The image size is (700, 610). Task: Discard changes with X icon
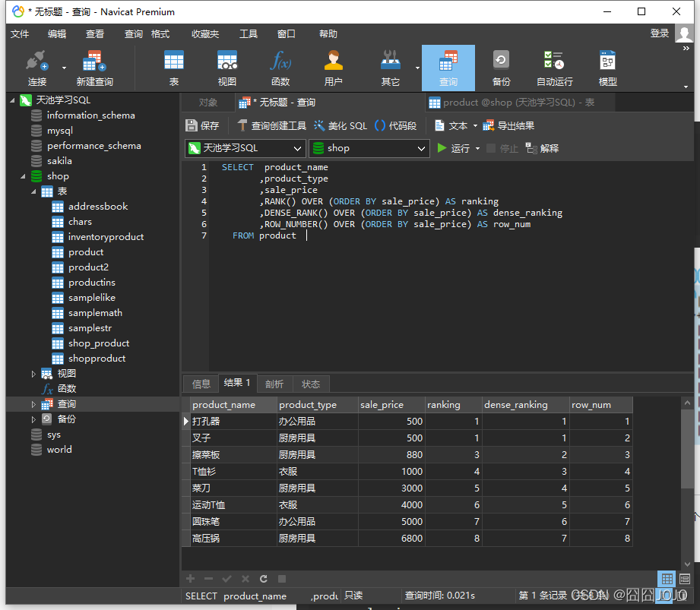point(245,579)
